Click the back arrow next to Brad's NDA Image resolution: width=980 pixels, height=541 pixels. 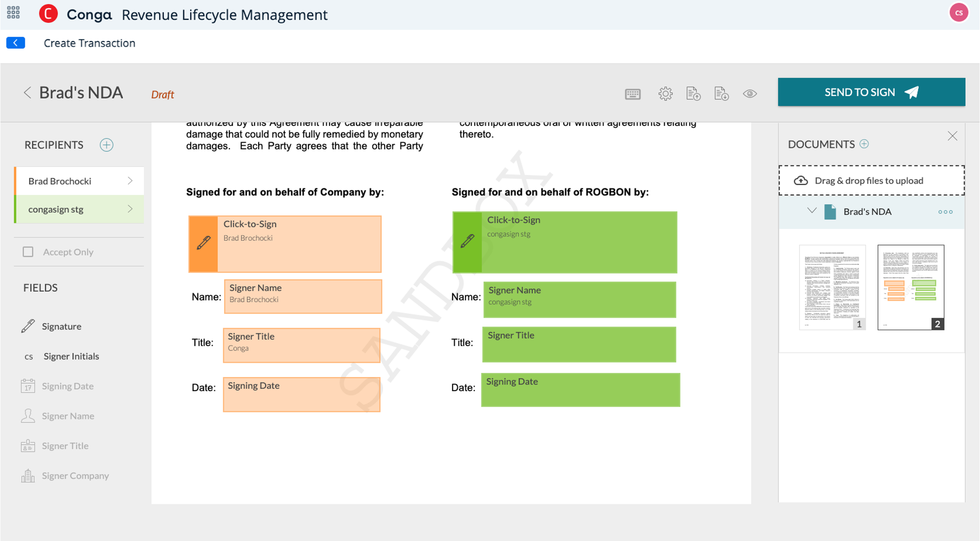pyautogui.click(x=28, y=92)
